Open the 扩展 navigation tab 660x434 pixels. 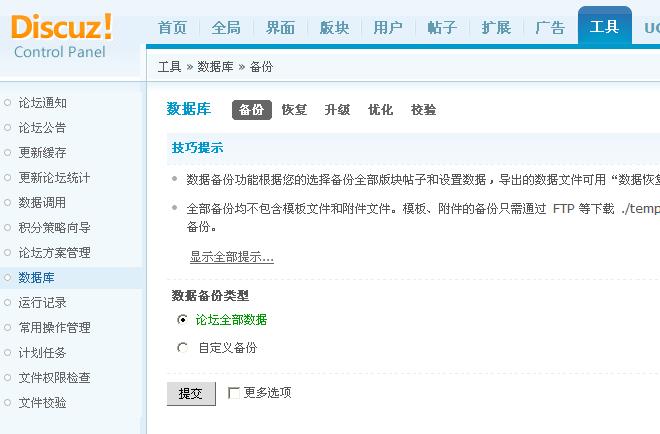[x=496, y=28]
